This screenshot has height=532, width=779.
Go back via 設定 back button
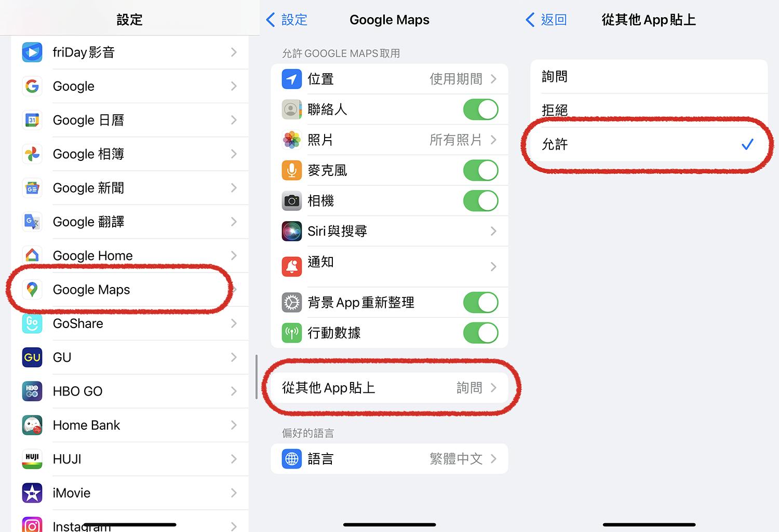[287, 20]
